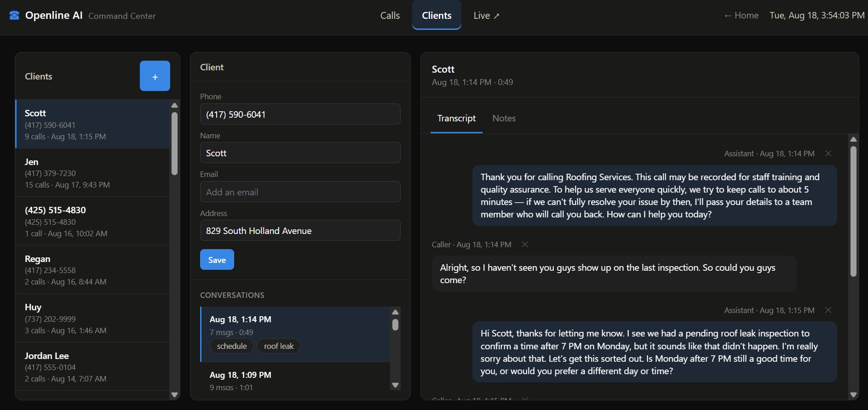Remove the Caller message at 1:14 PM
This screenshot has width=868, height=410.
tap(525, 245)
